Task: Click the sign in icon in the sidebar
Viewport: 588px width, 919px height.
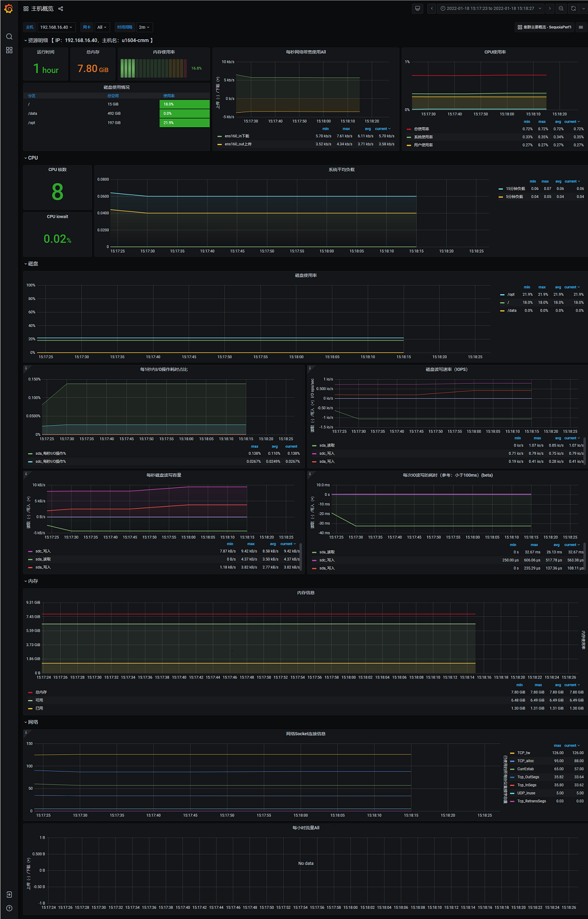Action: (9, 895)
